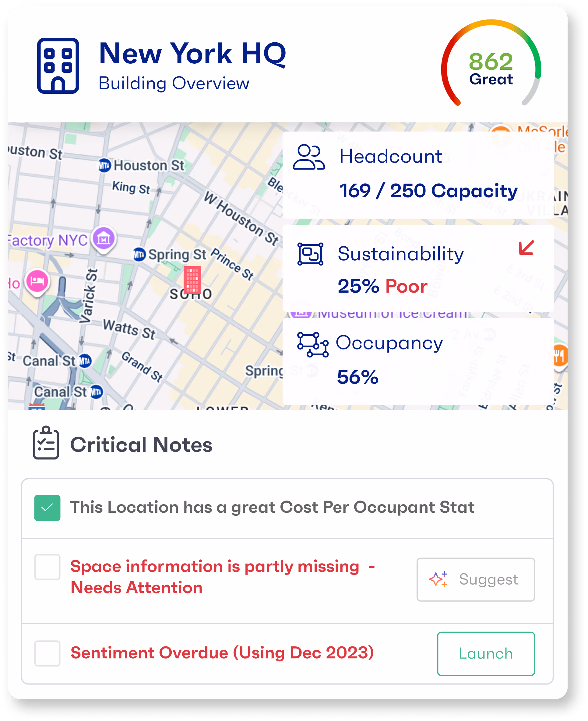This screenshot has height=721, width=588.
Task: Click the Building Overview subtitle
Action: pos(174,83)
